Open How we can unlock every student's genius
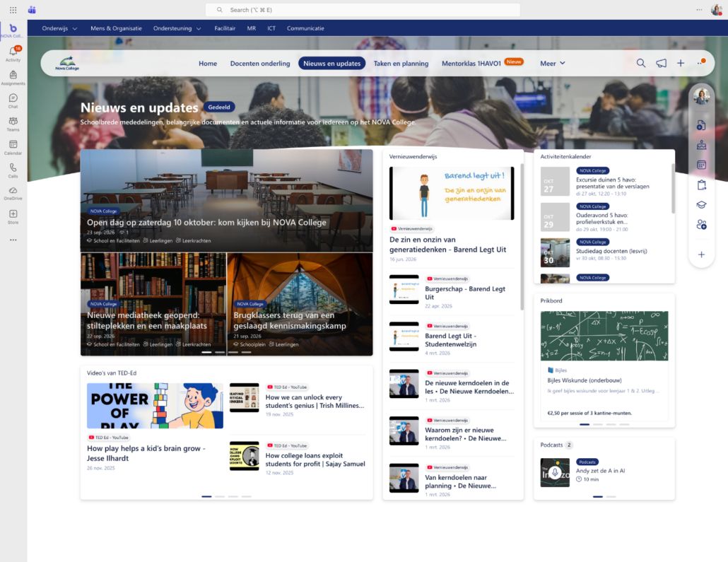This screenshot has height=562, width=728. [x=298, y=400]
